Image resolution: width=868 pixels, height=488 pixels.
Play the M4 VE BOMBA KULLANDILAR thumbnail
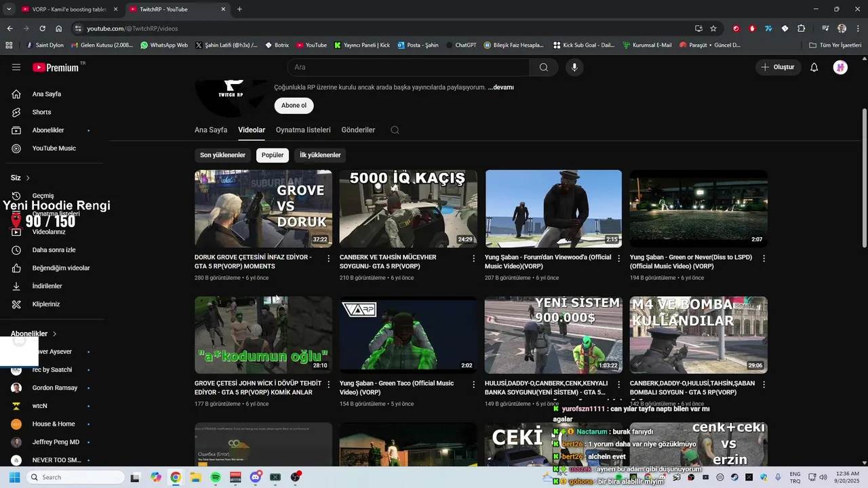point(698,335)
